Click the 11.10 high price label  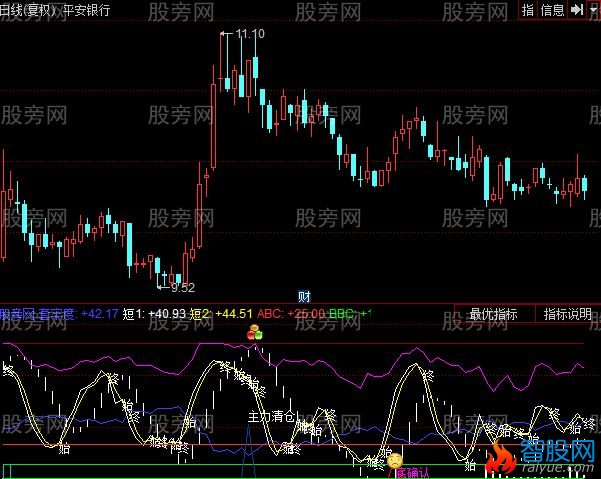click(x=250, y=34)
